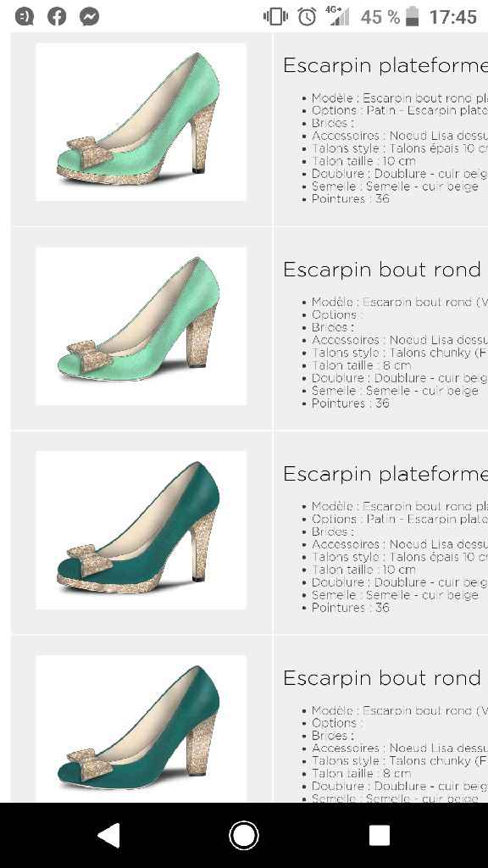Tap first notification icon in status bar
488x868 pixels.
(x=24, y=17)
